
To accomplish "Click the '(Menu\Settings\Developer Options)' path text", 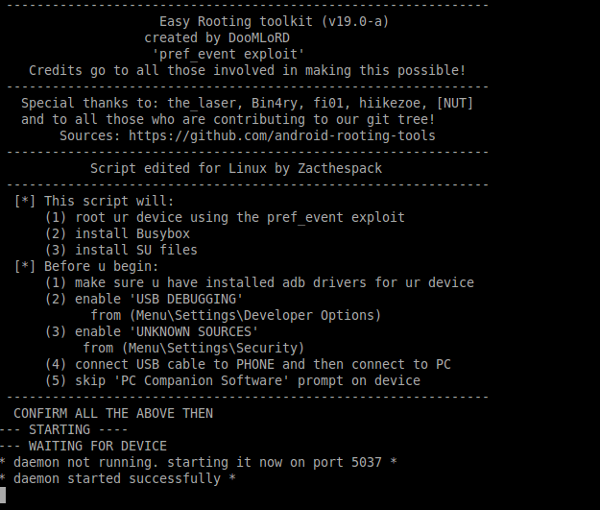I will coord(255,315).
